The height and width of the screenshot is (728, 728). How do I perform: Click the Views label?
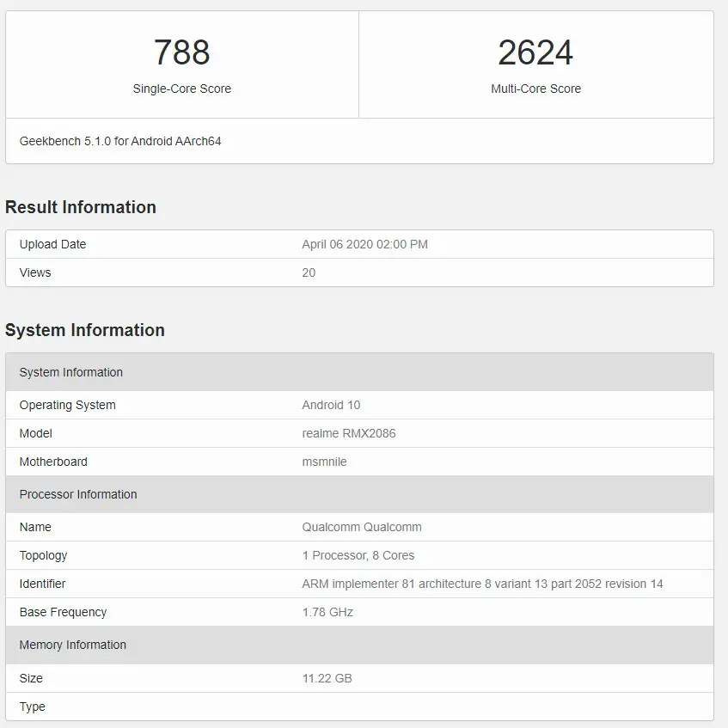pyautogui.click(x=35, y=272)
